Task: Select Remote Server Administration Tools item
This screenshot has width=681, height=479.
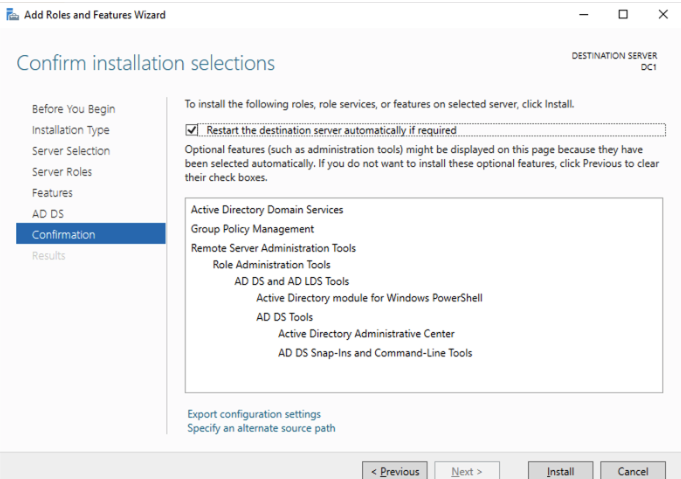Action: pos(273,248)
